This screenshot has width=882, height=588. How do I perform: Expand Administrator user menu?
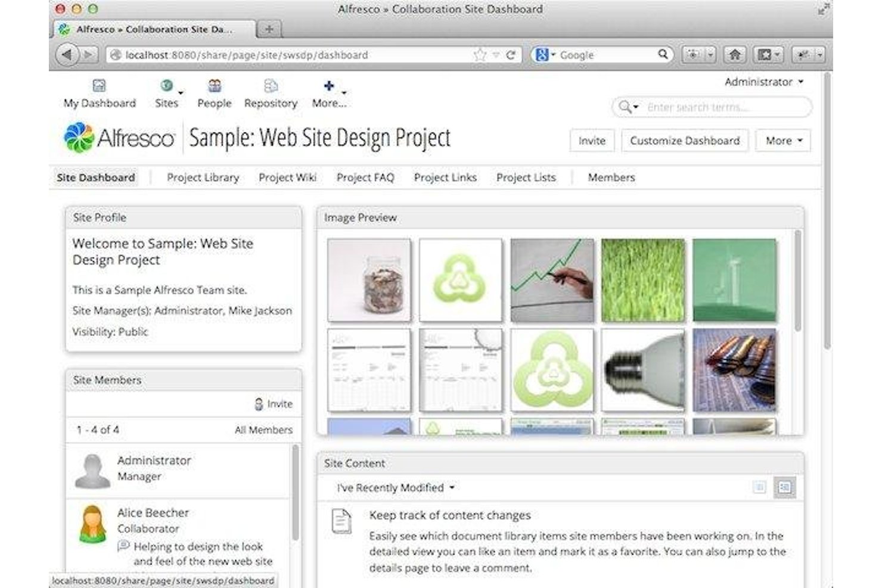[764, 82]
